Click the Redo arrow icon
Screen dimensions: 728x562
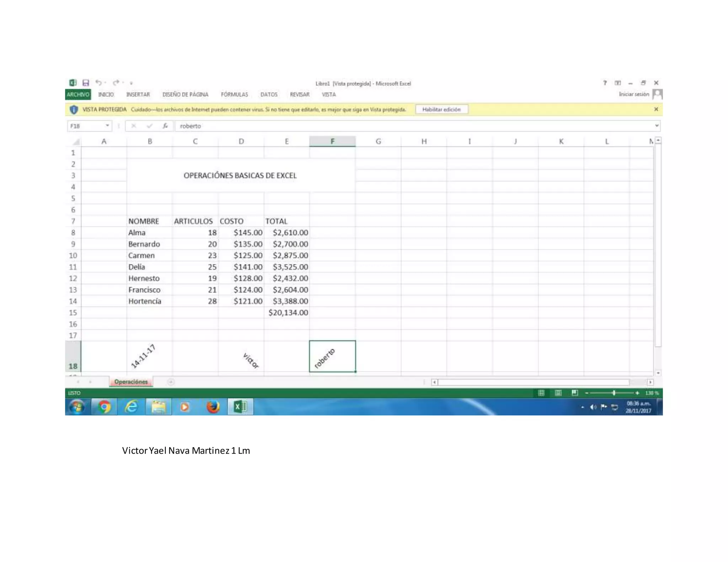pyautogui.click(x=116, y=83)
